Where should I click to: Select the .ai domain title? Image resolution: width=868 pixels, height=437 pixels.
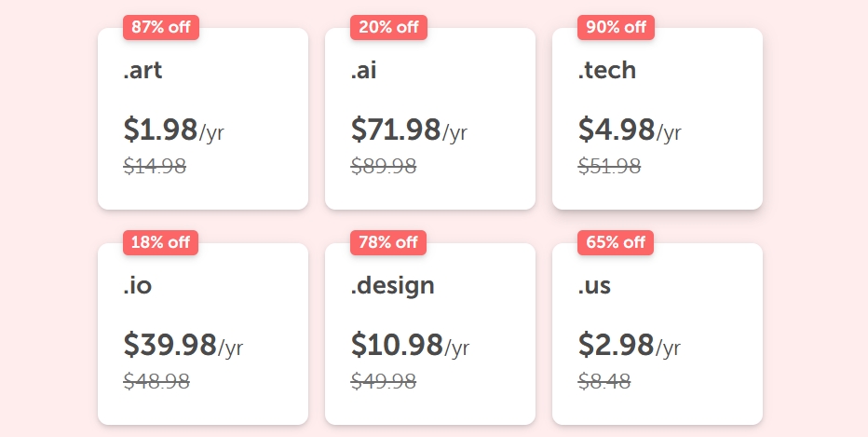[x=364, y=70]
